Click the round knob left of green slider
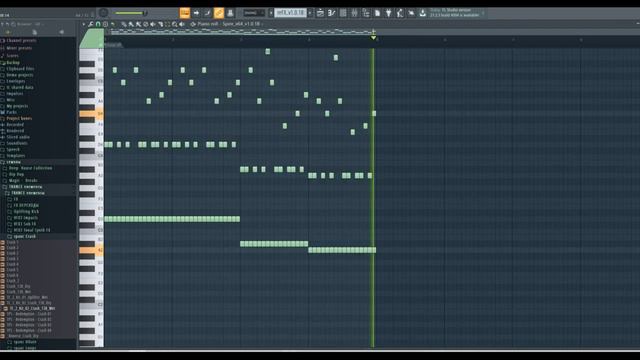 pos(104,13)
